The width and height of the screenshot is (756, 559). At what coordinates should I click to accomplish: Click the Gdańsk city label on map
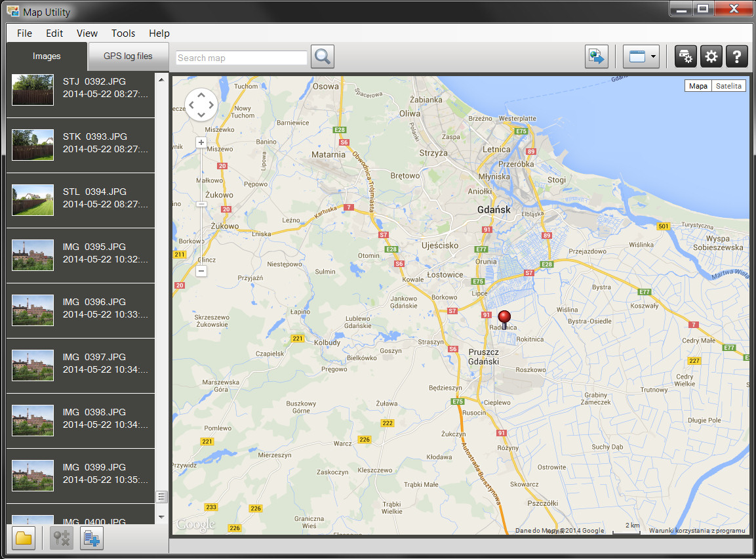pyautogui.click(x=494, y=210)
